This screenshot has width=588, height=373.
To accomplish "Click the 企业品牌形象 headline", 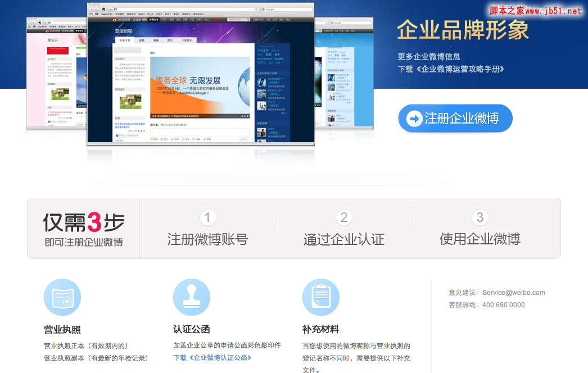I will point(463,30).
